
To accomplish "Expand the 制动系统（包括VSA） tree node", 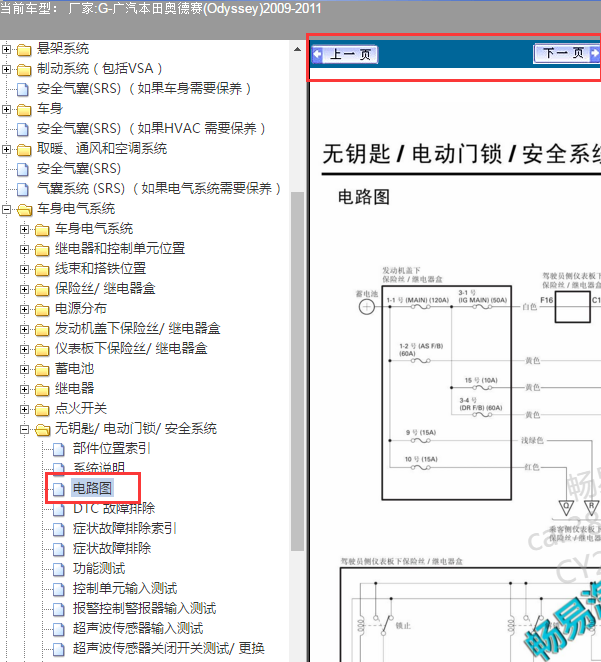I will [6, 69].
